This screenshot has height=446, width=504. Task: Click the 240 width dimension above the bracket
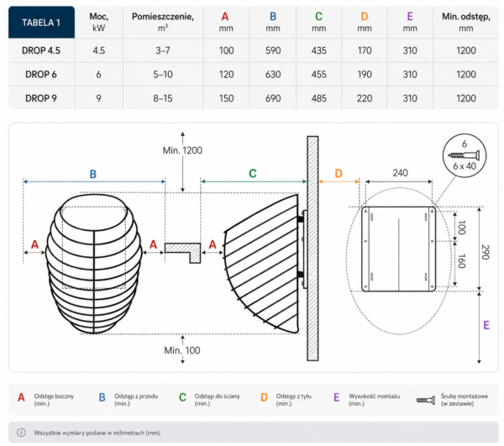point(400,173)
